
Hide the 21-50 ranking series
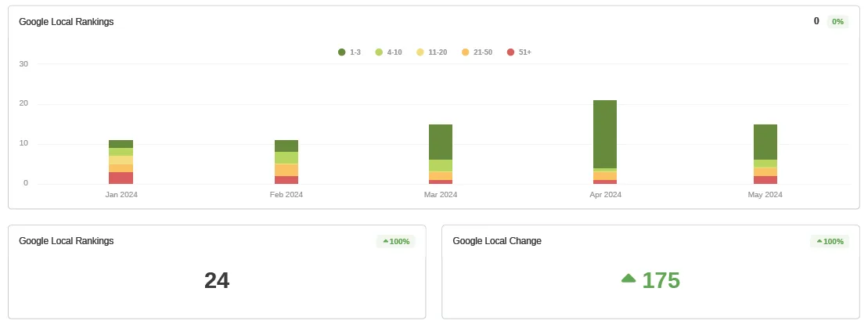click(477, 52)
